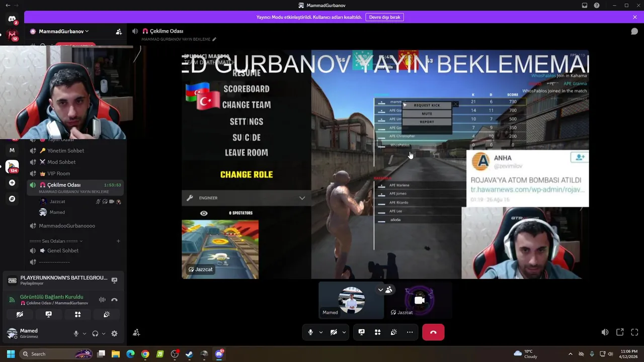Mute microphone in call control bar
The height and width of the screenshot is (362, 644).
tap(310, 332)
